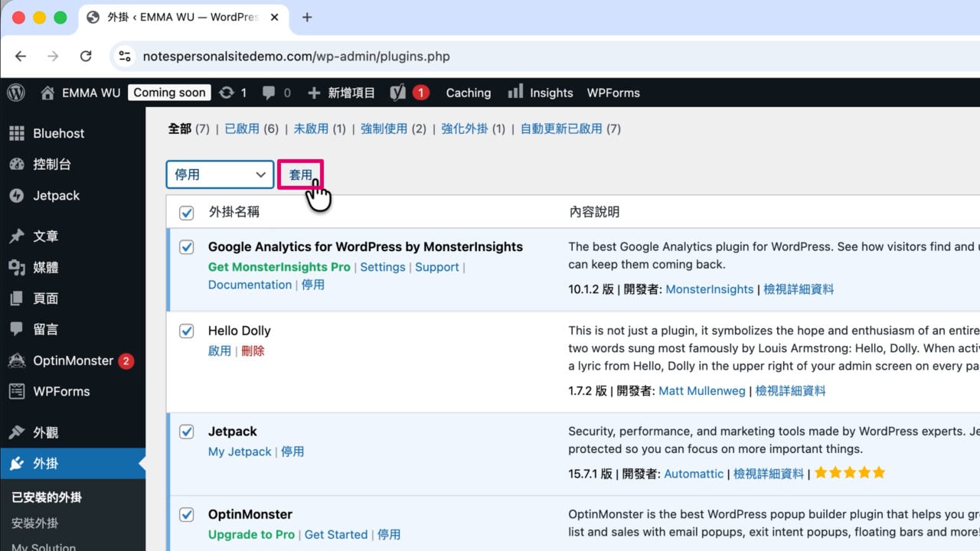Viewport: 980px width, 551px height.
Task: Show 全部 plugins filter
Action: click(x=180, y=129)
